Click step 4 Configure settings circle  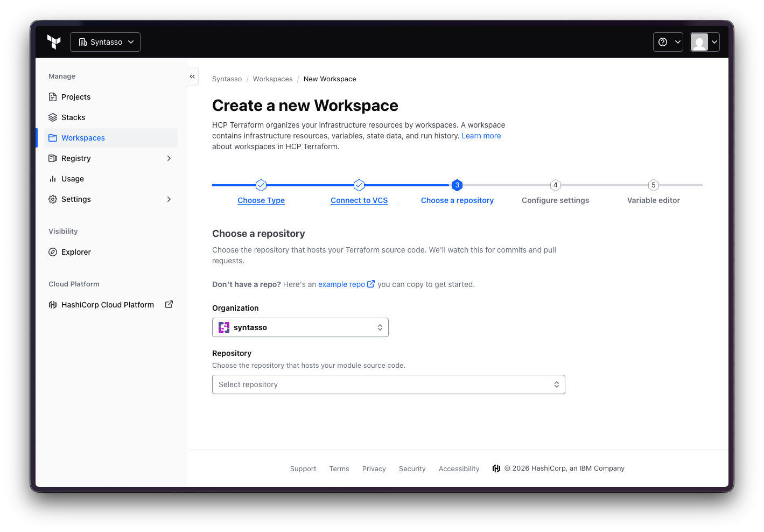pyautogui.click(x=555, y=185)
